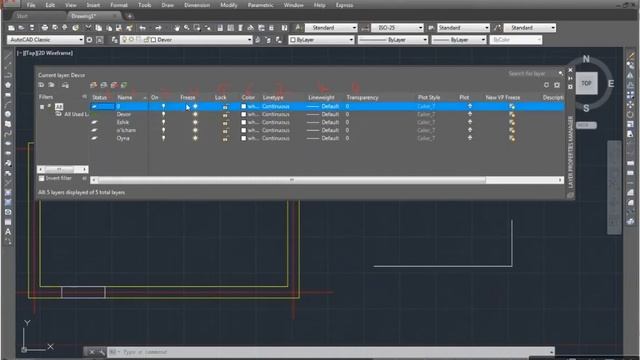Screen dimensions: 640x360
Task: Click the Zoom Realtime magnifier icon
Action: [x=187, y=28]
